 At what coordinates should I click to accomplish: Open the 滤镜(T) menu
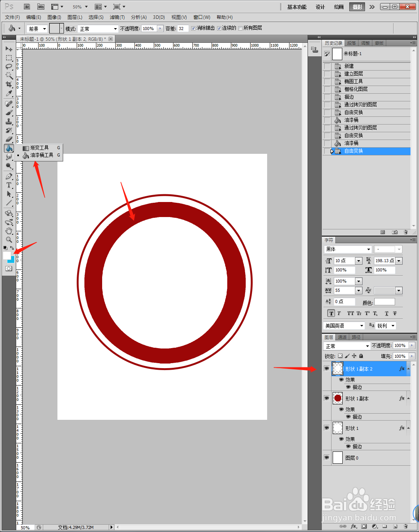[117, 17]
